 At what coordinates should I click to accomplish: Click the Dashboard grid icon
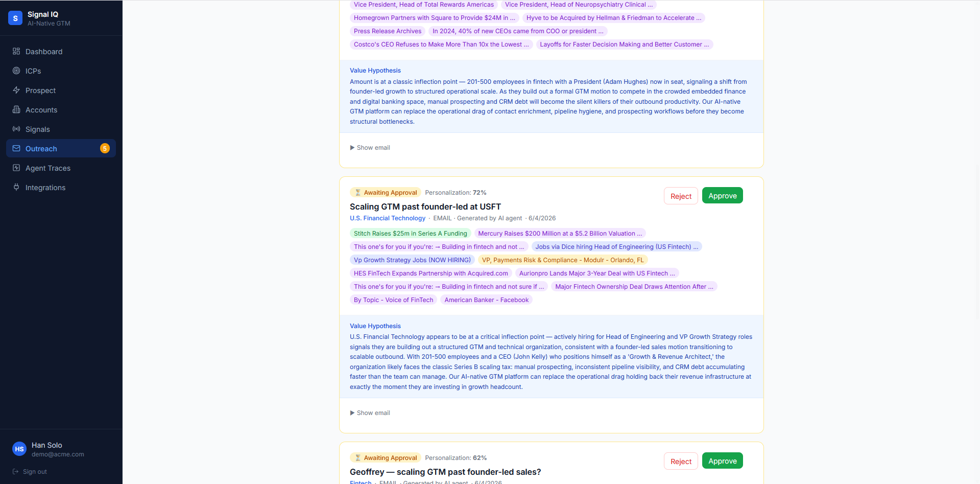(x=16, y=51)
